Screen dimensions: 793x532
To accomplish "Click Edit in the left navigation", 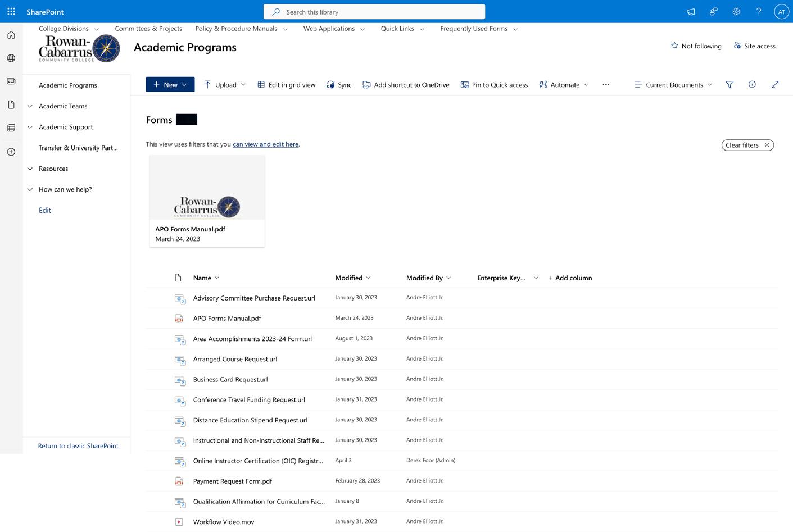I will tap(45, 210).
